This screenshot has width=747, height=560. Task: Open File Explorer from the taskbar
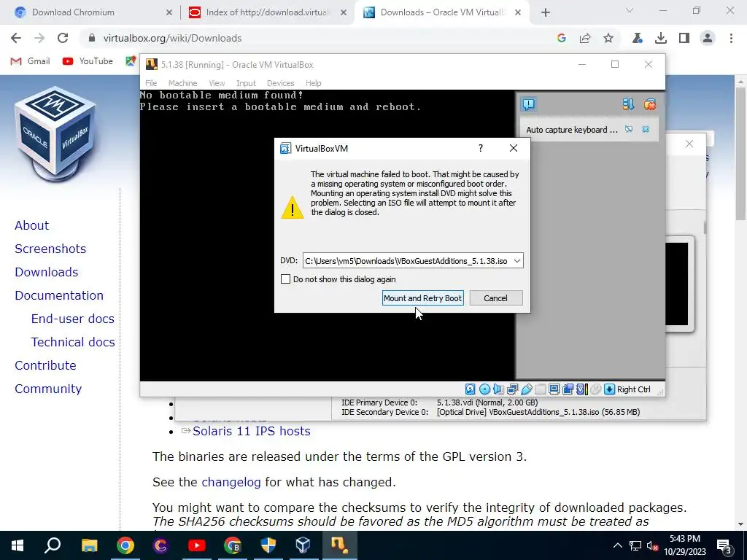[x=89, y=545]
